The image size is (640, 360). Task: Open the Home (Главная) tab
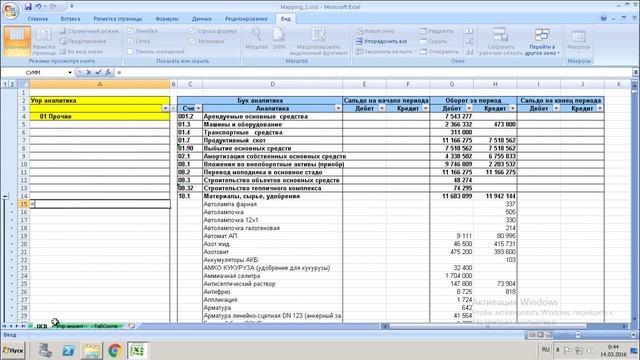[38, 19]
